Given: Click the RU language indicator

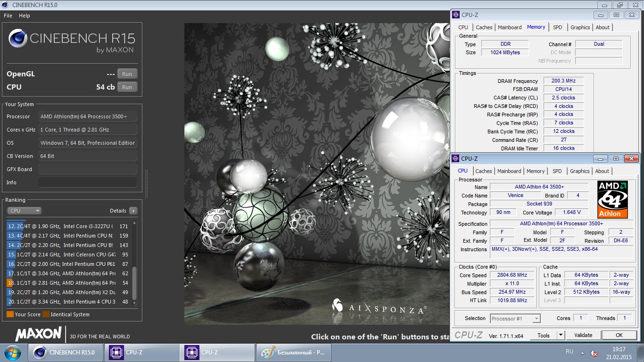Looking at the screenshot, I should pos(569,352).
